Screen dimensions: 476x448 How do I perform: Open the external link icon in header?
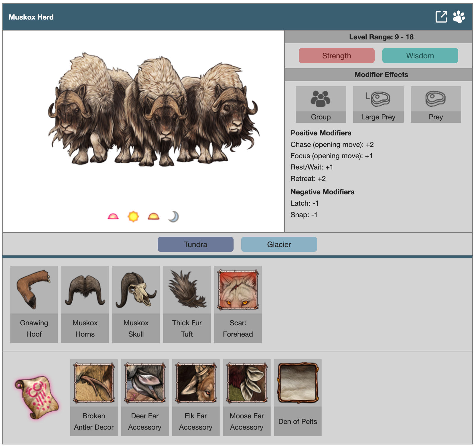pyautogui.click(x=441, y=17)
